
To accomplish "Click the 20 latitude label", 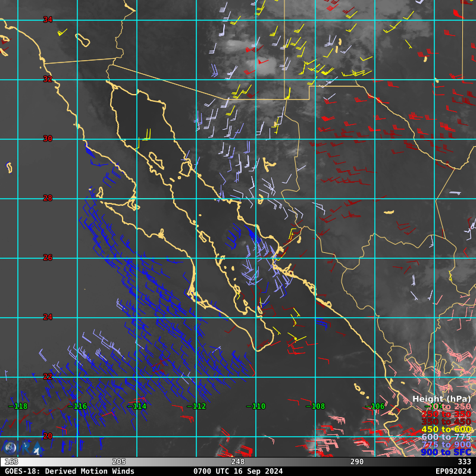I will coord(48,436).
